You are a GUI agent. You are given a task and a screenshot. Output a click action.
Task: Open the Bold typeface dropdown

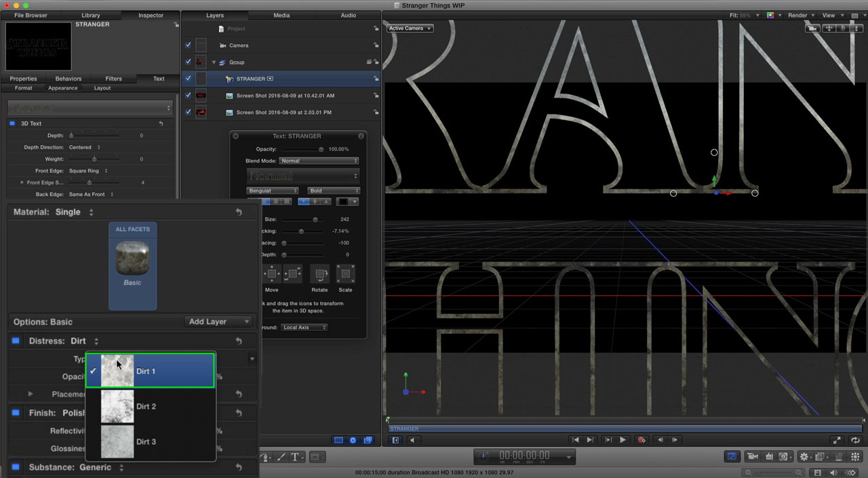pos(333,191)
